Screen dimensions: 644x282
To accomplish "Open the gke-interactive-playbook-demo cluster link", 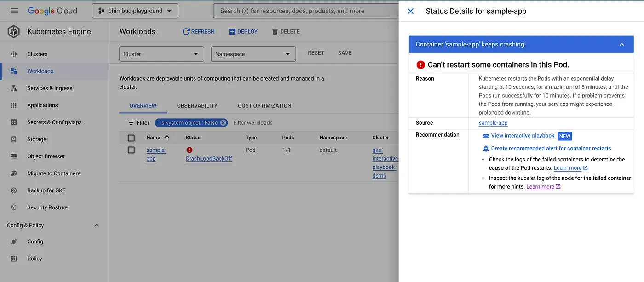I will pos(385,163).
